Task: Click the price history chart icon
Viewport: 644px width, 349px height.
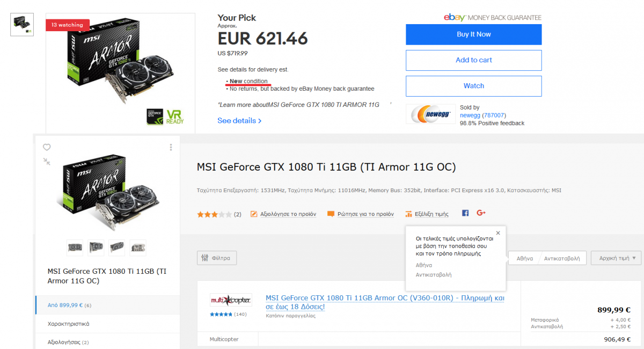Action: click(409, 214)
